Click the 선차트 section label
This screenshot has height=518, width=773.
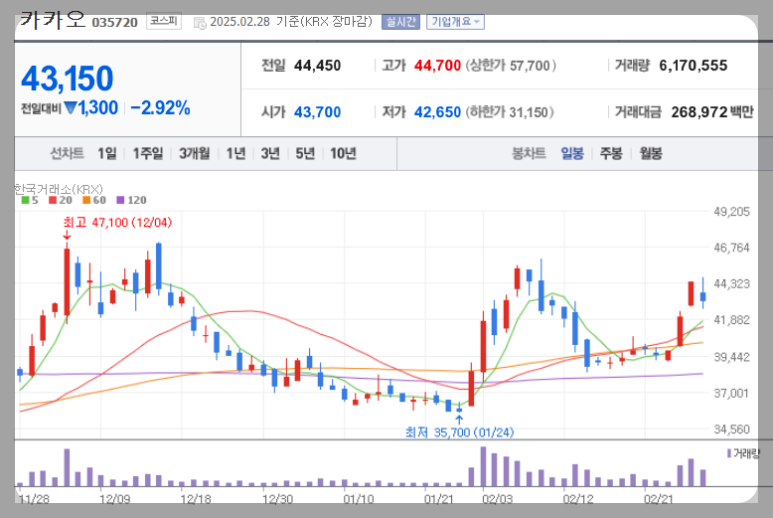click(67, 154)
